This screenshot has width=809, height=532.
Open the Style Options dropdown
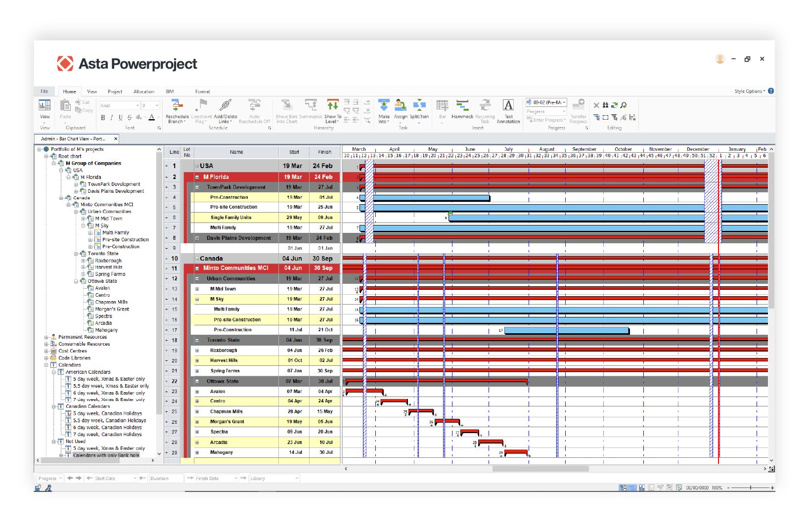coord(750,91)
